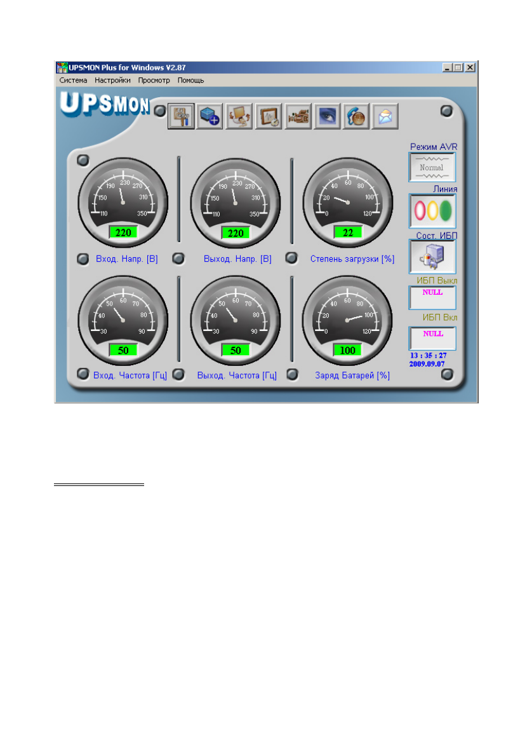Click the computer with arrows toolbar icon
Screen dimensions: 532x756
[x=239, y=117]
